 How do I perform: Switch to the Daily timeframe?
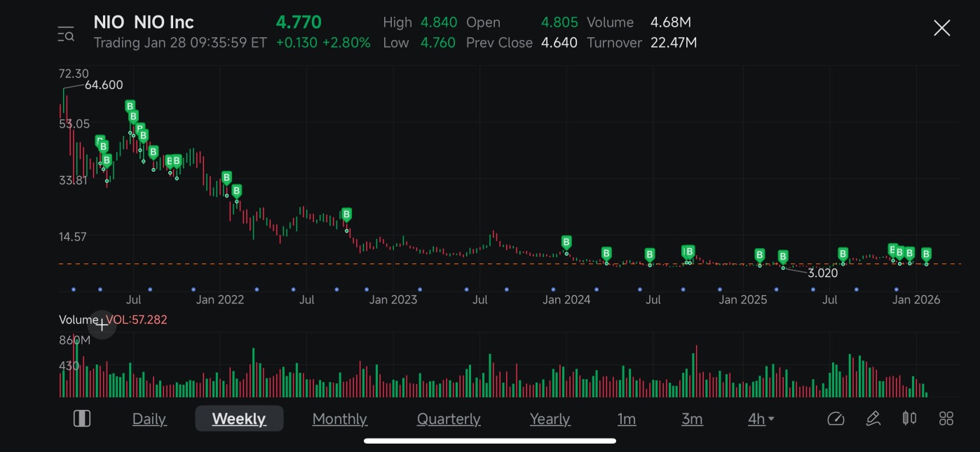[149, 419]
